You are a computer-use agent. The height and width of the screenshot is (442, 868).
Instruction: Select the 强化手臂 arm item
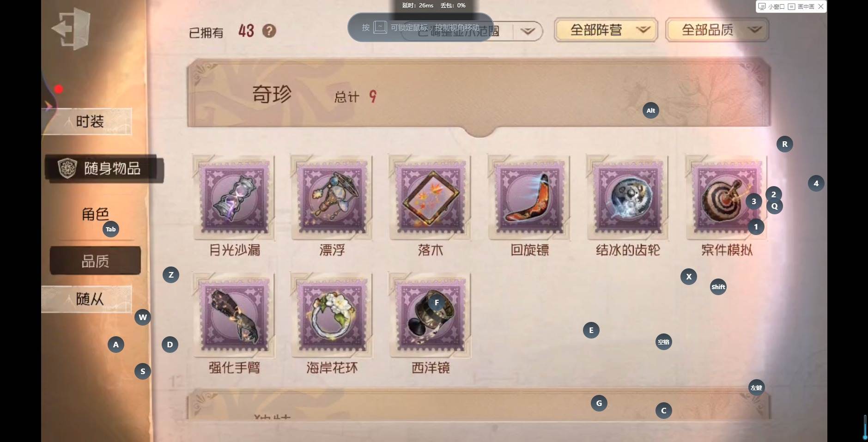[x=234, y=315]
